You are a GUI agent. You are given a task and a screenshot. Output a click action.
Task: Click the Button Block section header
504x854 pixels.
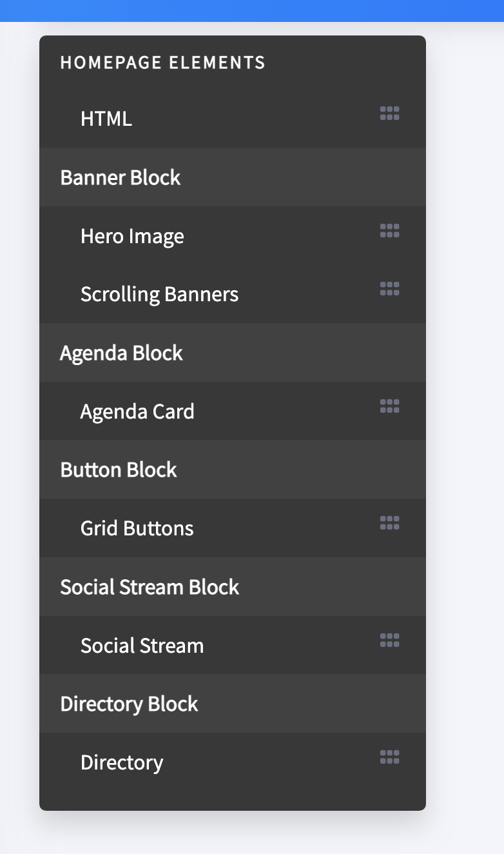233,469
